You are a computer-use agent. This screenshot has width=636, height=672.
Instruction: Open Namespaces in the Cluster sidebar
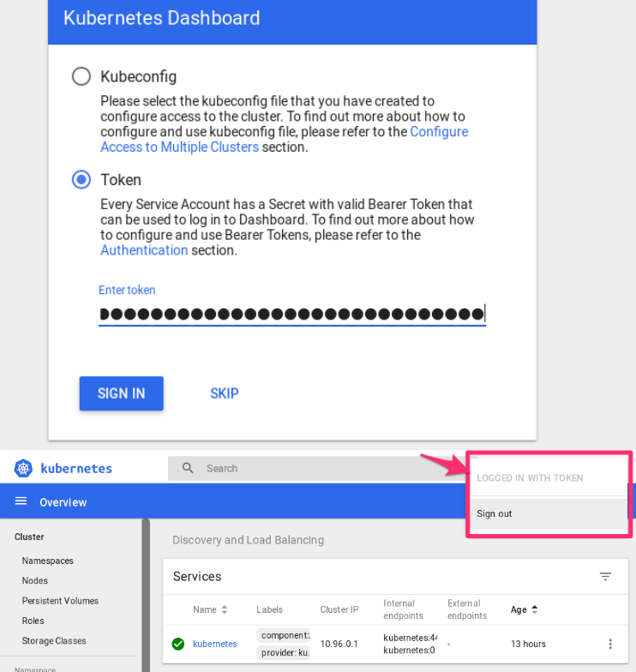[x=48, y=561]
